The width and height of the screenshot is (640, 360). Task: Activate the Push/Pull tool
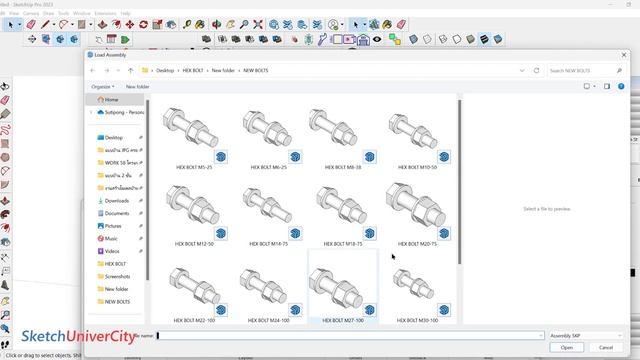pyautogui.click(x=102, y=24)
